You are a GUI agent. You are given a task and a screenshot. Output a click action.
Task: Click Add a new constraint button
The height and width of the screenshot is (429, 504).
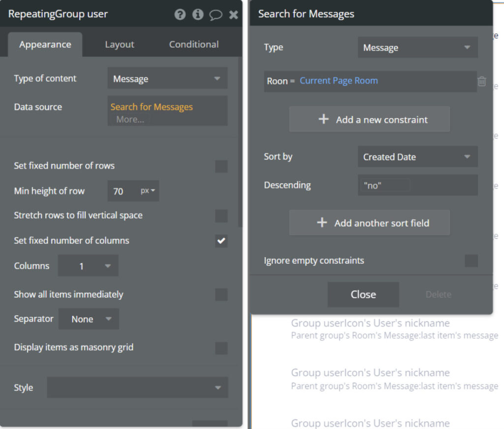click(369, 120)
